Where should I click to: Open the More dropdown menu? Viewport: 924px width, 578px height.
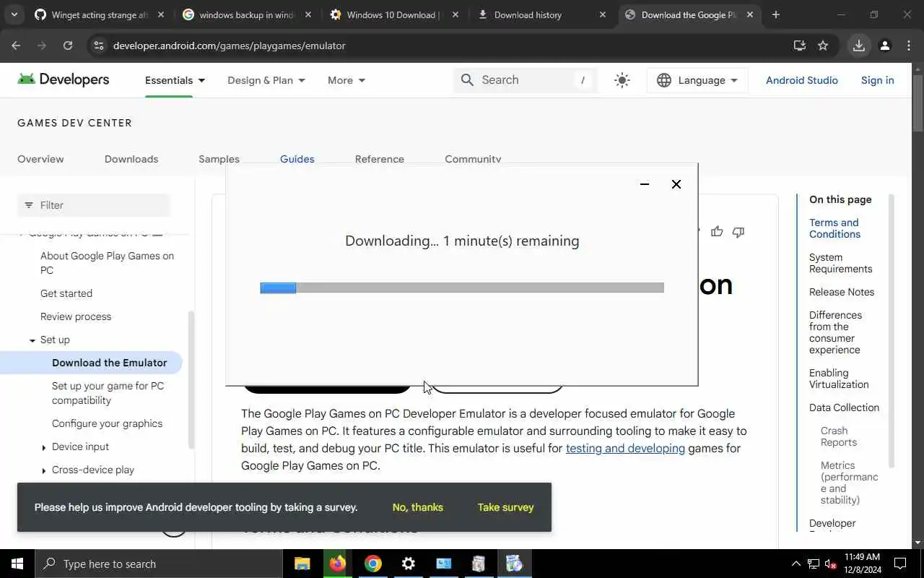point(346,80)
